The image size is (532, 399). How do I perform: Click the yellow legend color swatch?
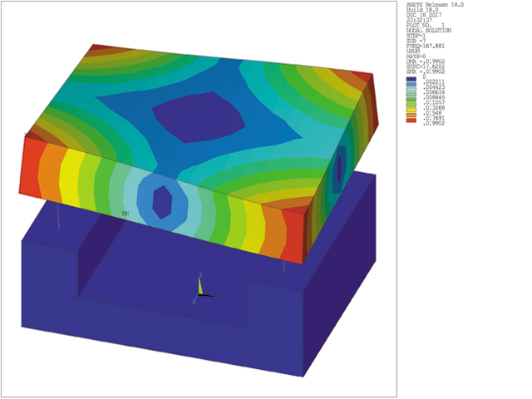[x=410, y=108]
